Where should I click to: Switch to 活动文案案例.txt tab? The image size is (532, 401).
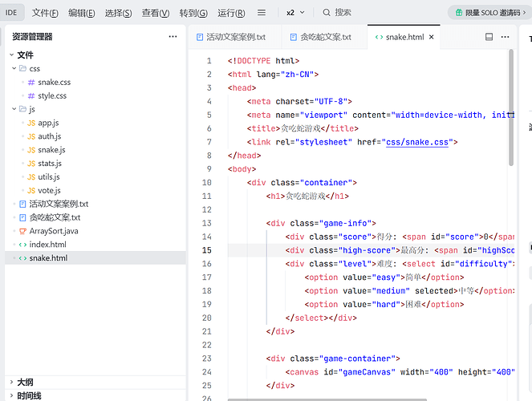tap(234, 37)
